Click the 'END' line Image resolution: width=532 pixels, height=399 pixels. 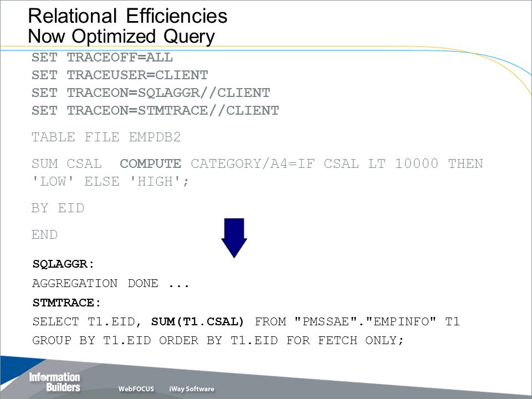coord(44,234)
